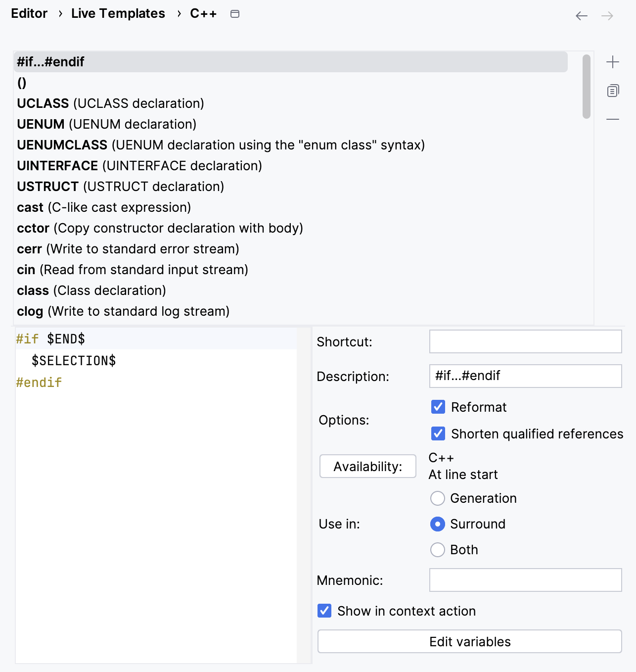Uncheck the Reformat checkbox
636x672 pixels.
pyautogui.click(x=438, y=407)
